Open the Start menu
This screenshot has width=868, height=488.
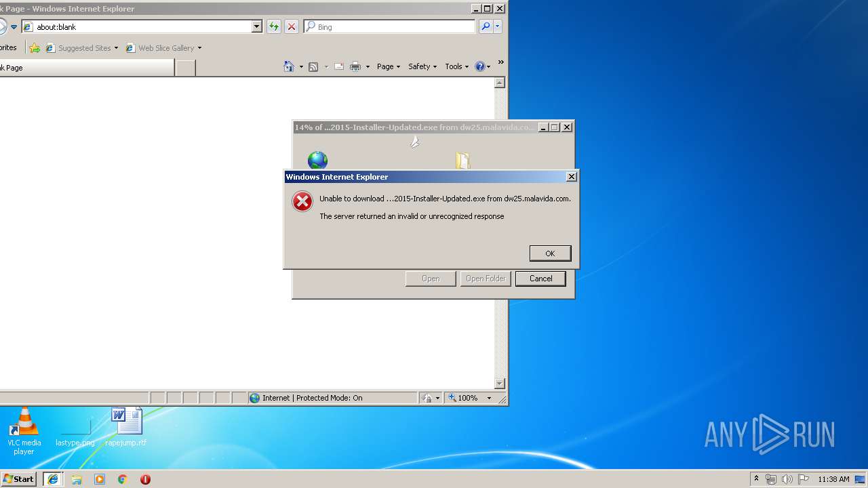19,479
